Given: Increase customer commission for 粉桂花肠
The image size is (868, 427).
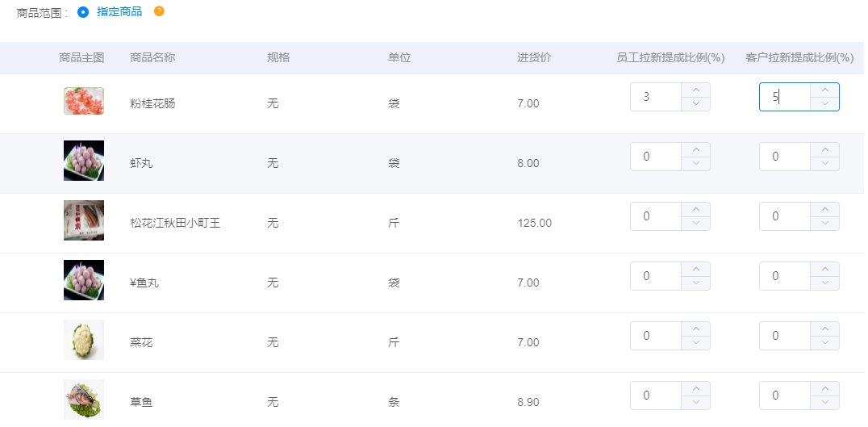Looking at the screenshot, I should click(x=824, y=90).
